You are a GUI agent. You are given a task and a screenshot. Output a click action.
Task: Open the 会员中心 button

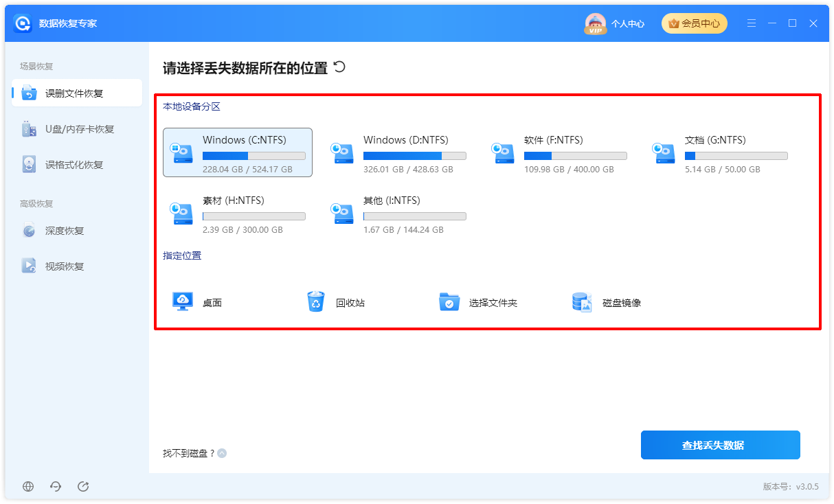tap(694, 23)
